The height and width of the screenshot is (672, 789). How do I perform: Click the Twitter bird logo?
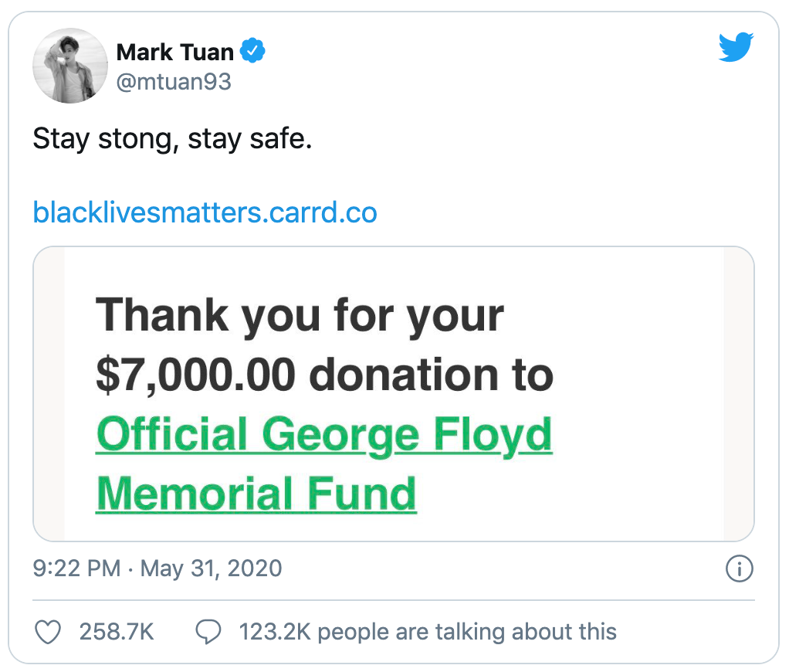click(736, 47)
